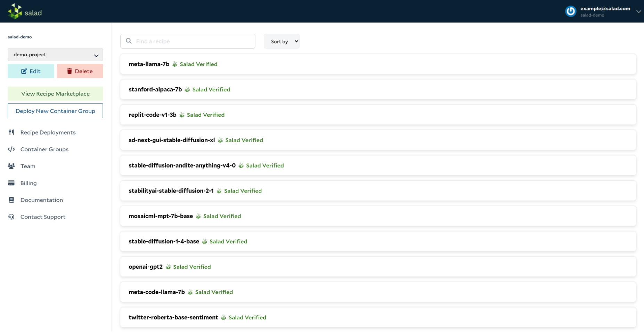Open the Documentation link
644x333 pixels.
coord(42,200)
